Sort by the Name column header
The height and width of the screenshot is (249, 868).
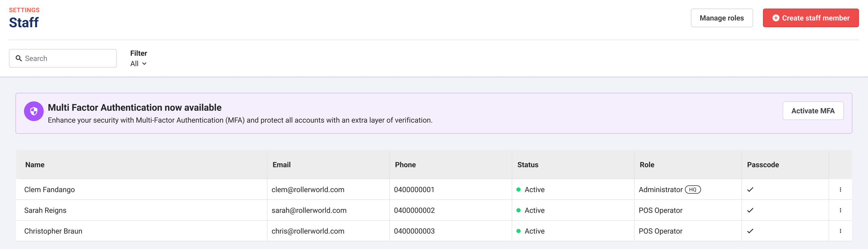point(35,165)
